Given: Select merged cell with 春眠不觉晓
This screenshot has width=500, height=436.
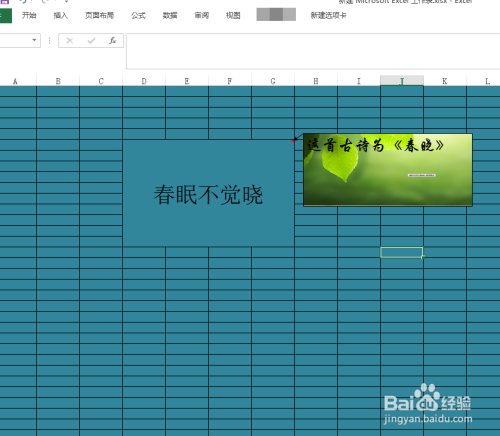Looking at the screenshot, I should point(208,193).
